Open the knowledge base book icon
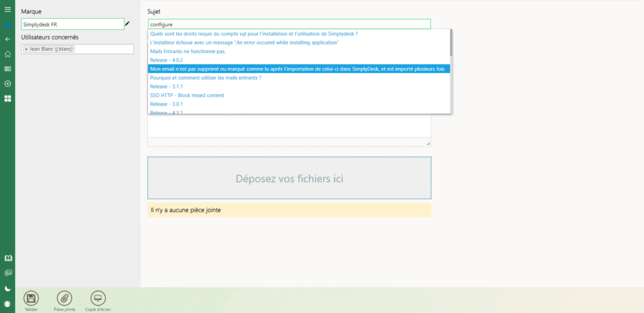Image resolution: width=644 pixels, height=313 pixels. click(x=8, y=258)
